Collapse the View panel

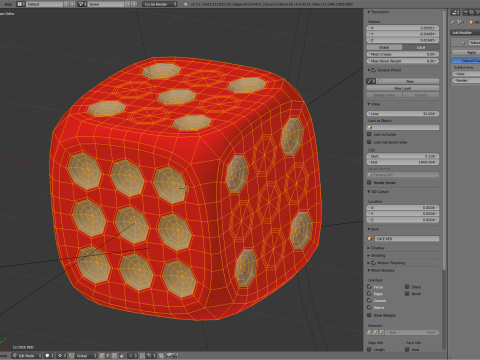pyautogui.click(x=369, y=104)
